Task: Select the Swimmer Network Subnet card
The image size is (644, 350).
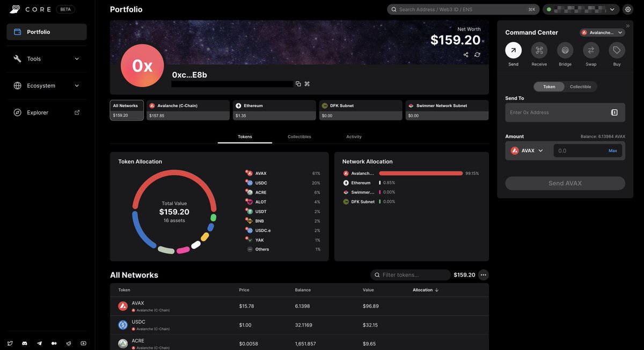Action: click(447, 110)
